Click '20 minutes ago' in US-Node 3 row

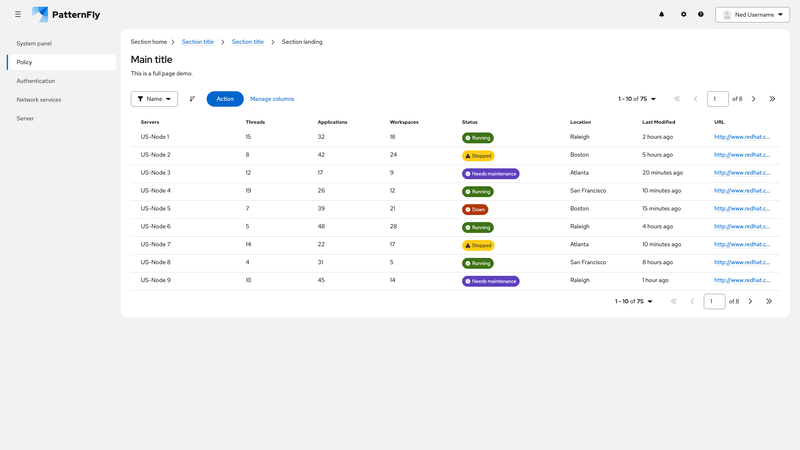(662, 172)
